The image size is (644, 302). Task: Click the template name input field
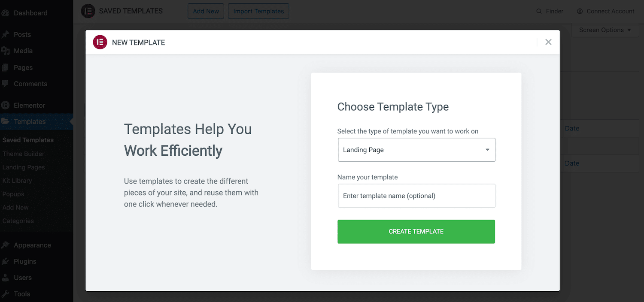pyautogui.click(x=416, y=196)
